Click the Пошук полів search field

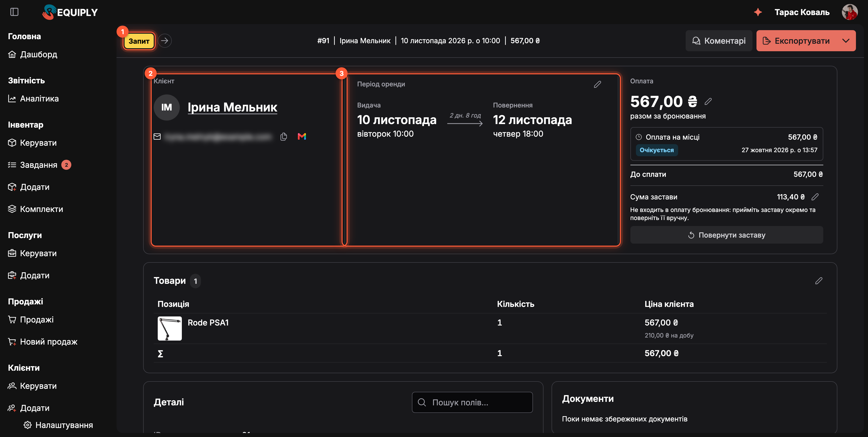[472, 402]
